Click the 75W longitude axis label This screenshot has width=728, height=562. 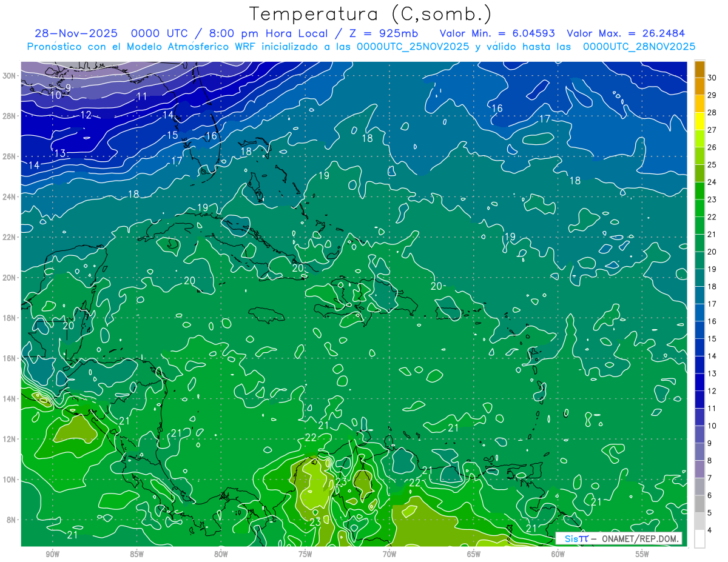click(x=305, y=554)
